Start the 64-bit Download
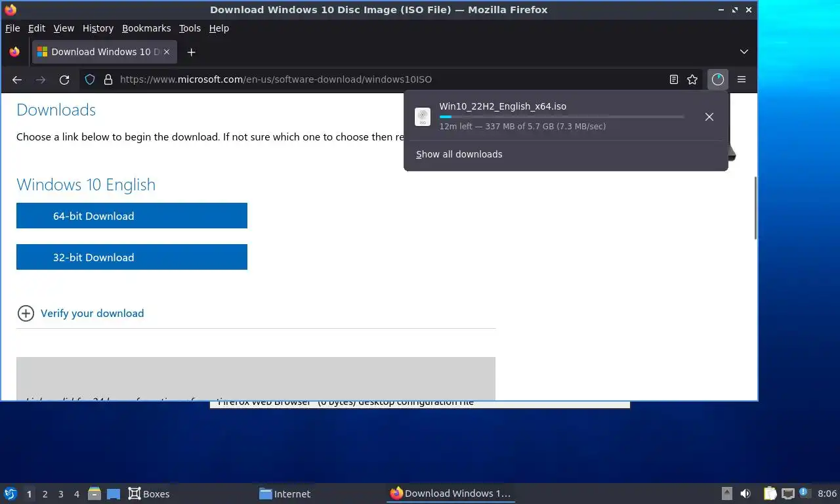840x504 pixels. 132,216
